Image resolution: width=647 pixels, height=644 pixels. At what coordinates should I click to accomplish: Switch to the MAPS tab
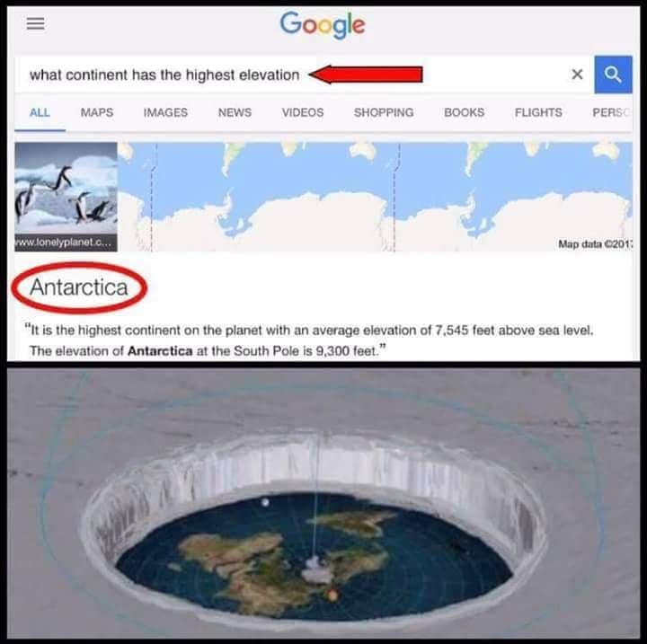97,112
